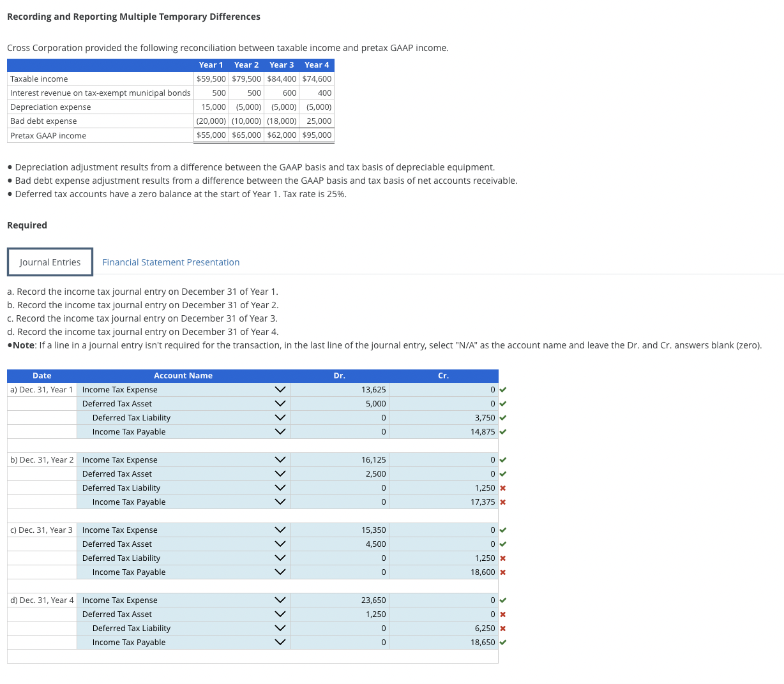Open the account dropdown for Year 4 Income Tax Payable

click(280, 642)
